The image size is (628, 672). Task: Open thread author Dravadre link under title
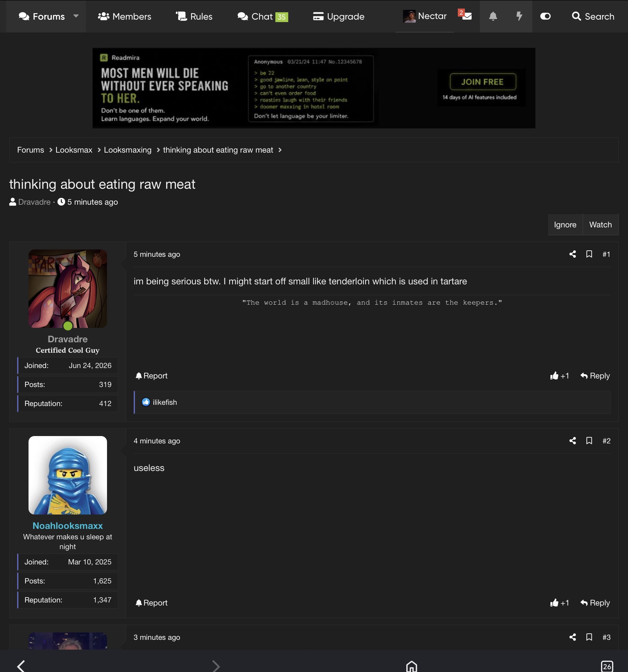34,202
